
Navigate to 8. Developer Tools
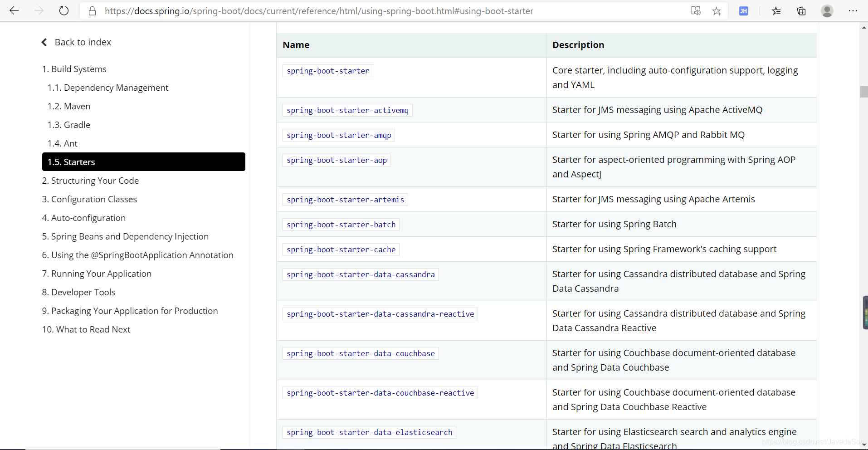click(79, 292)
